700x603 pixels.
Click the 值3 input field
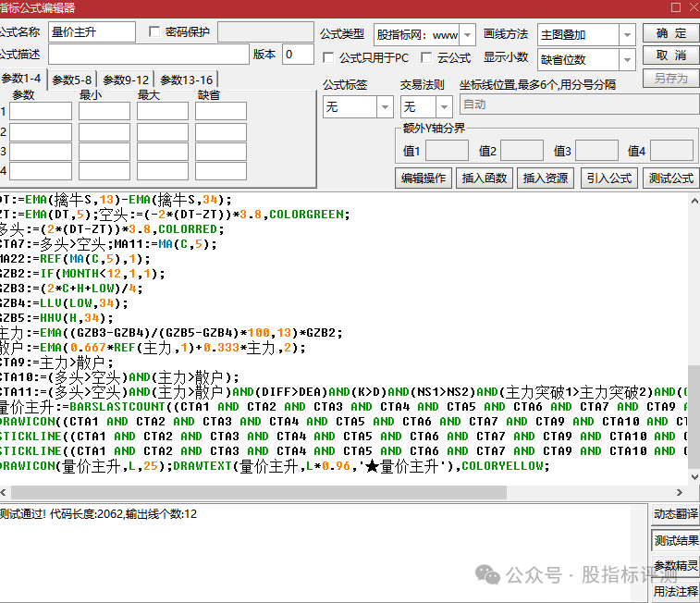point(596,151)
